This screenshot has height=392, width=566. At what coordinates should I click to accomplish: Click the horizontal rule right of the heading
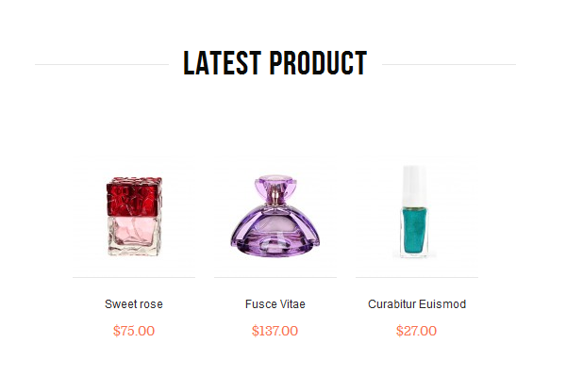(449, 65)
